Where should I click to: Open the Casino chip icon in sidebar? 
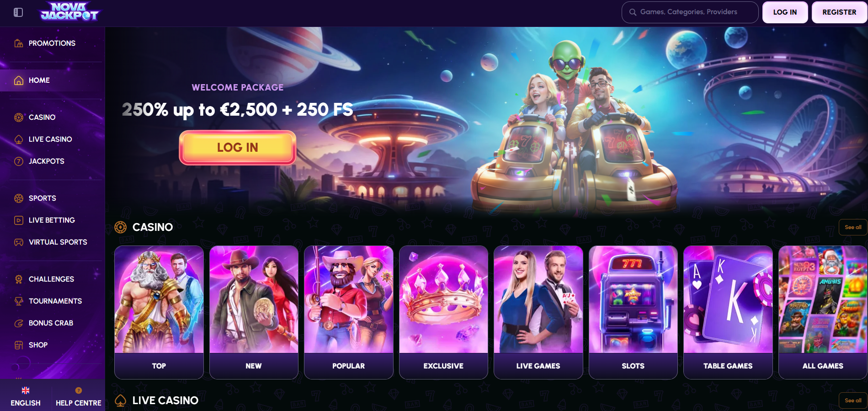19,117
